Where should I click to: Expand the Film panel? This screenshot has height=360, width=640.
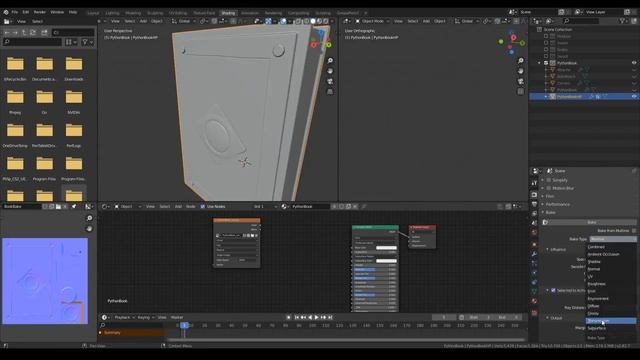(550, 196)
